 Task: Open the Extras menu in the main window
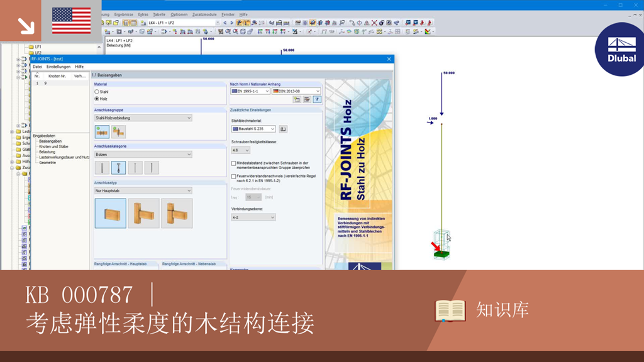pos(143,14)
